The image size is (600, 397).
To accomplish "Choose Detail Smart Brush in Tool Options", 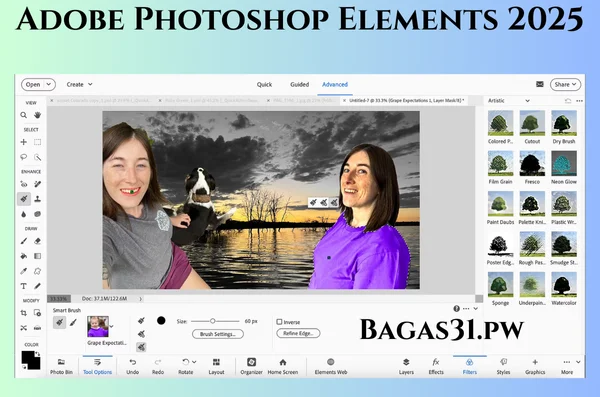I will [x=73, y=322].
